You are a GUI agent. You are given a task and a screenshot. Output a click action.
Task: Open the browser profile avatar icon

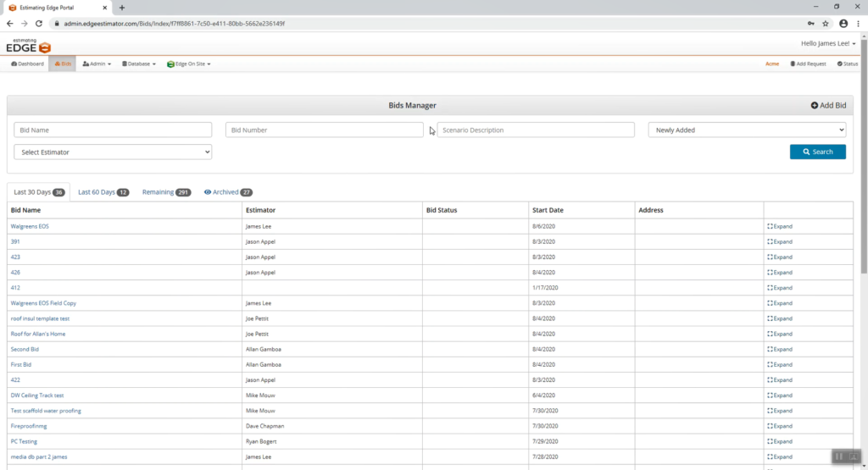pyautogui.click(x=843, y=23)
